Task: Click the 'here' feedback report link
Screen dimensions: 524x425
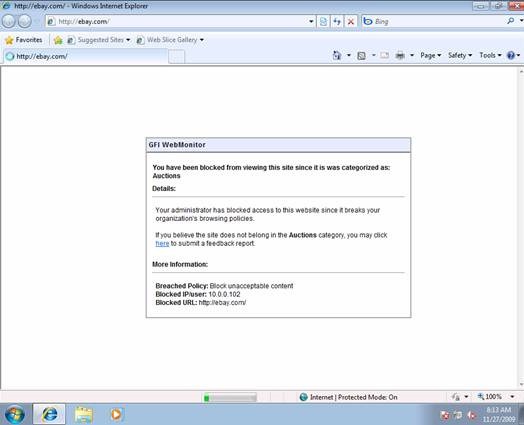Action: pyautogui.click(x=162, y=244)
